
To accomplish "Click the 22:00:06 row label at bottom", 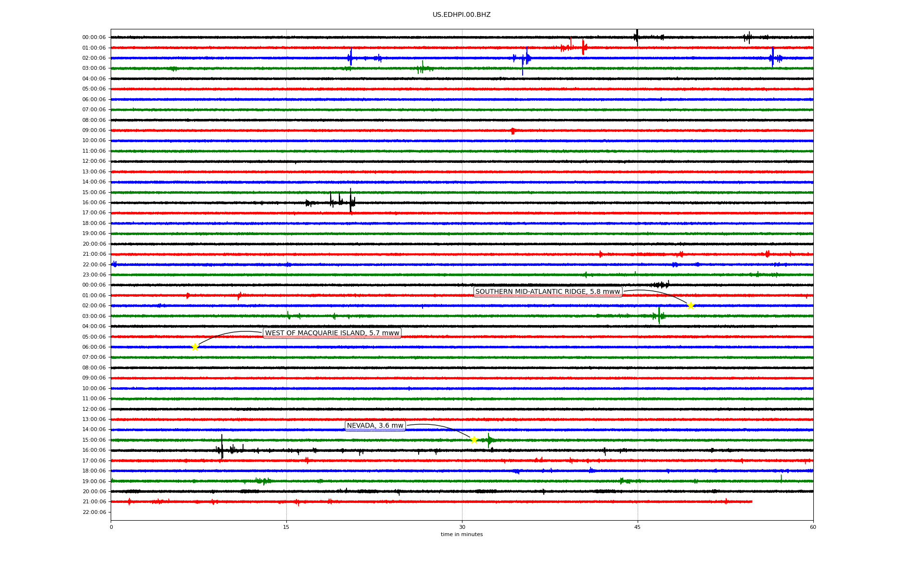I will [x=94, y=512].
